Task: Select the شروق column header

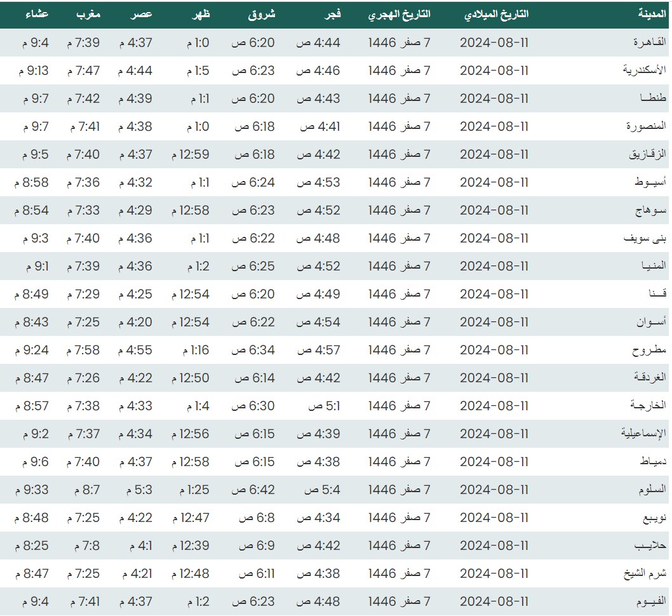Action: coord(262,15)
